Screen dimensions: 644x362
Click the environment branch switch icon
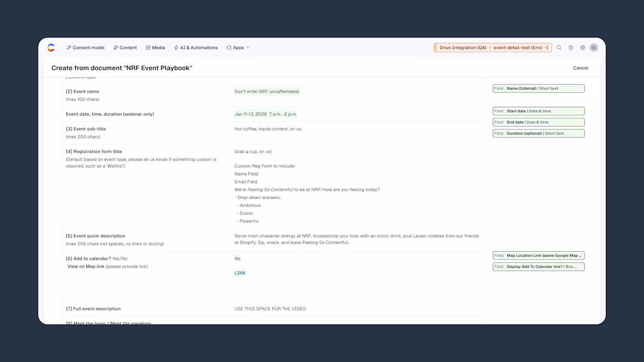tap(546, 48)
